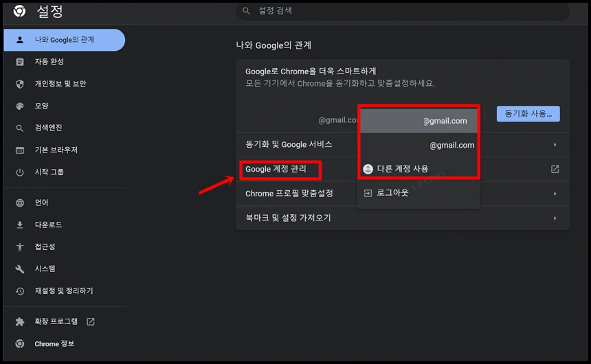Click the accessibility figure icon for 접근성
The height and width of the screenshot is (364, 591).
click(x=20, y=247)
